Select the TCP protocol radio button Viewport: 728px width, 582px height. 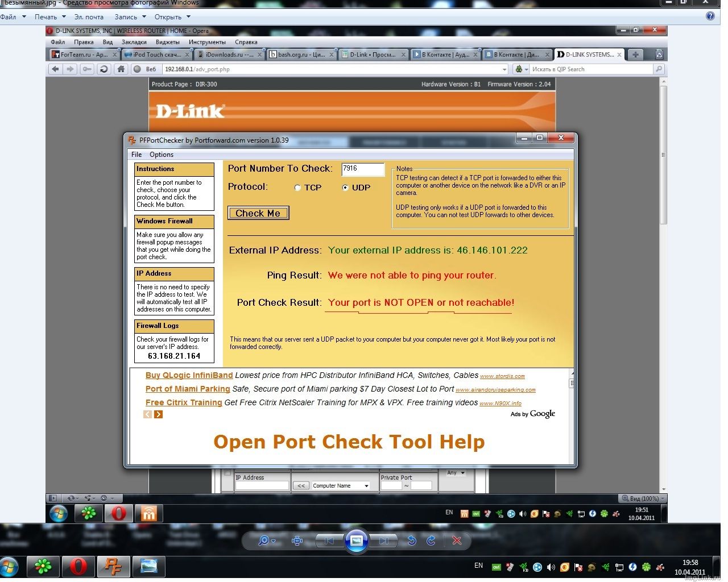[x=297, y=188]
